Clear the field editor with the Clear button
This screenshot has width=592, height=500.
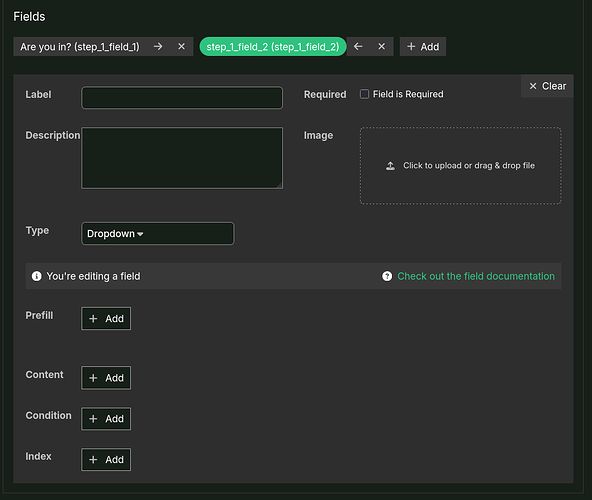(x=547, y=86)
